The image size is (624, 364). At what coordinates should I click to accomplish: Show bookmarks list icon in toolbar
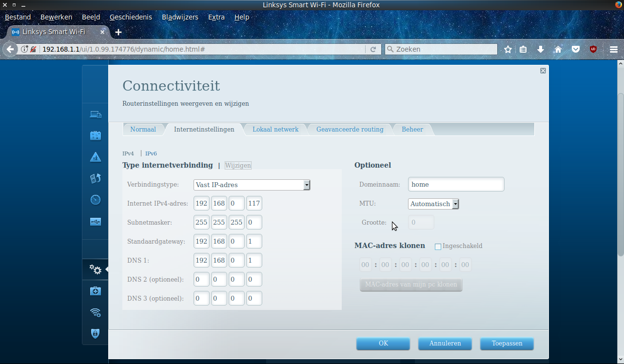pos(523,49)
